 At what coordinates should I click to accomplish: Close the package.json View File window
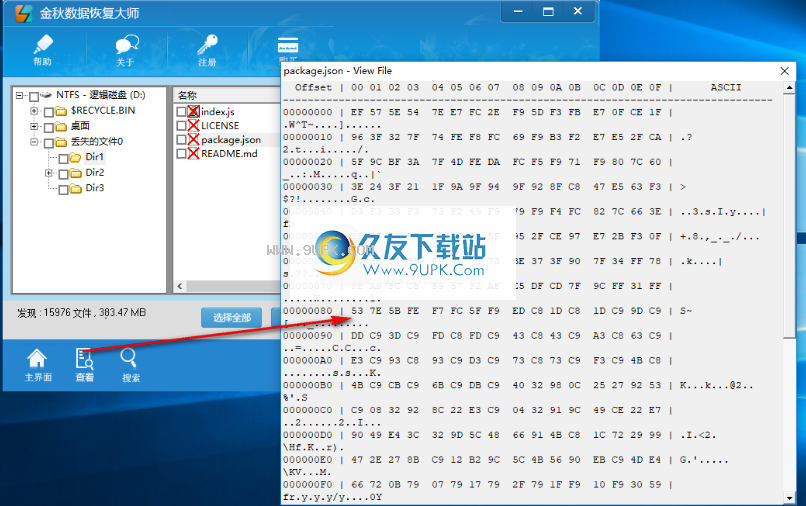point(784,71)
